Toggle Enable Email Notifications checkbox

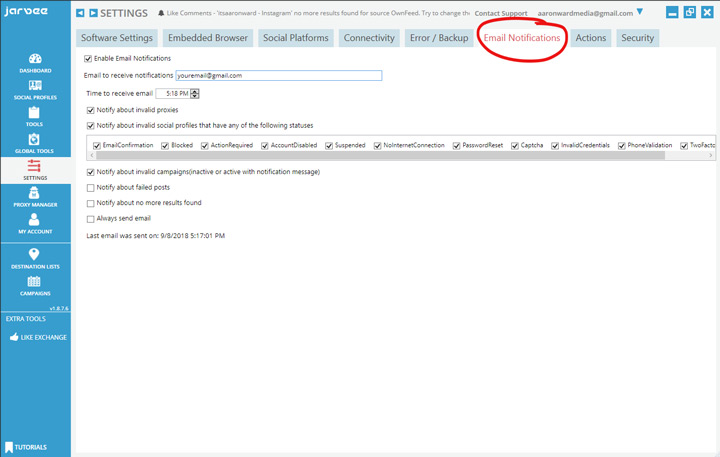[x=88, y=59]
